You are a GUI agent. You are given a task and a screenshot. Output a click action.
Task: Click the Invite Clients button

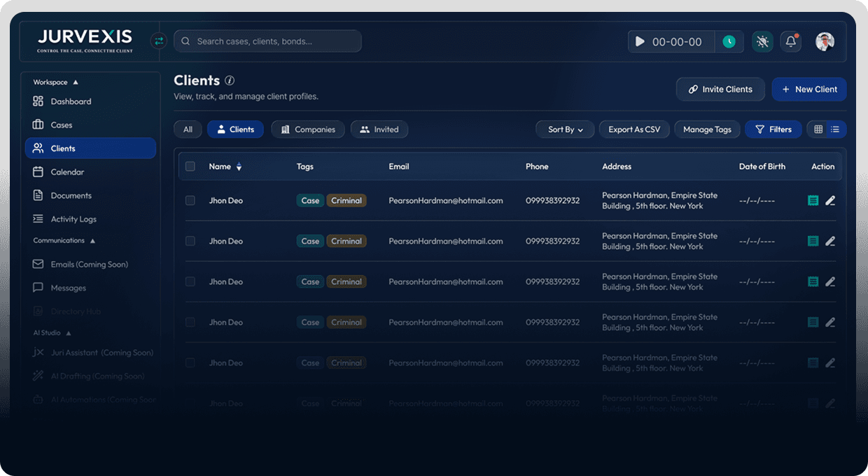(720, 90)
